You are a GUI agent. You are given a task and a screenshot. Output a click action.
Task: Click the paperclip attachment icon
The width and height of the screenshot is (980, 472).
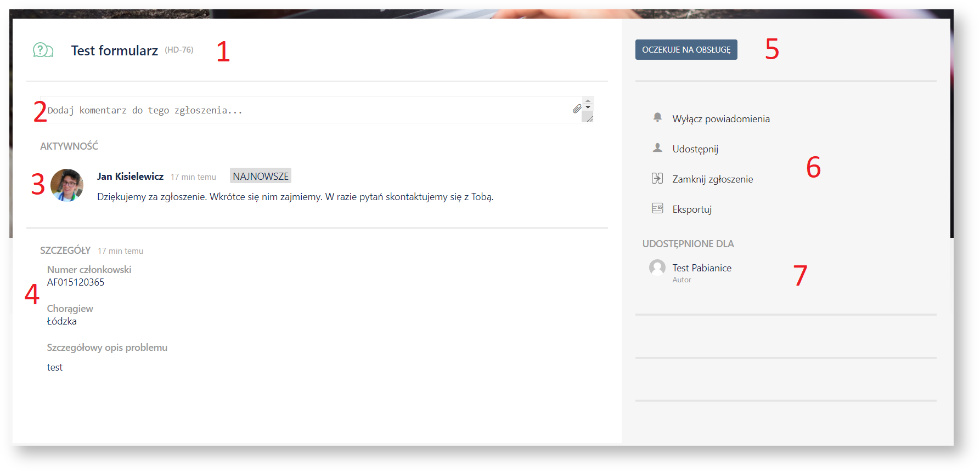coord(577,109)
